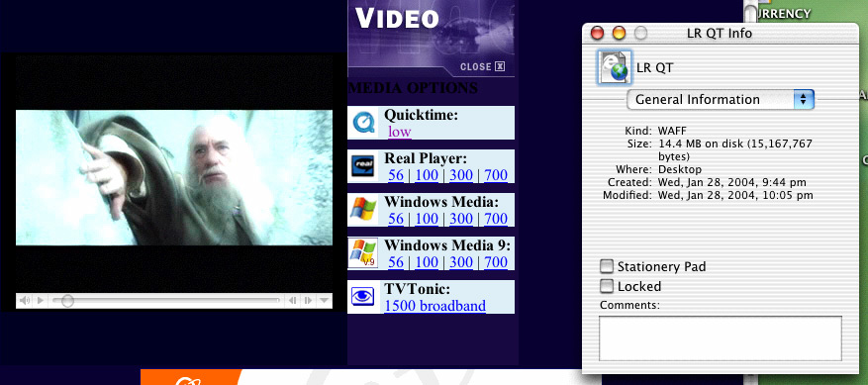The image size is (868, 385).
Task: Open Windows Media 100 stream link
Action: 427,219
